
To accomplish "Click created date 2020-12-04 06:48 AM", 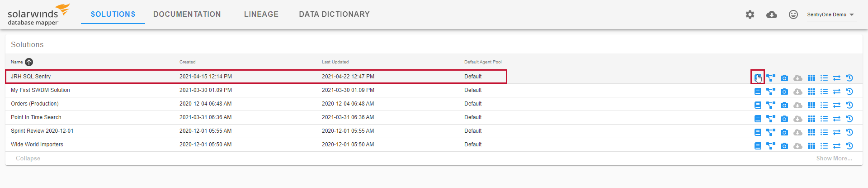I will tap(206, 104).
